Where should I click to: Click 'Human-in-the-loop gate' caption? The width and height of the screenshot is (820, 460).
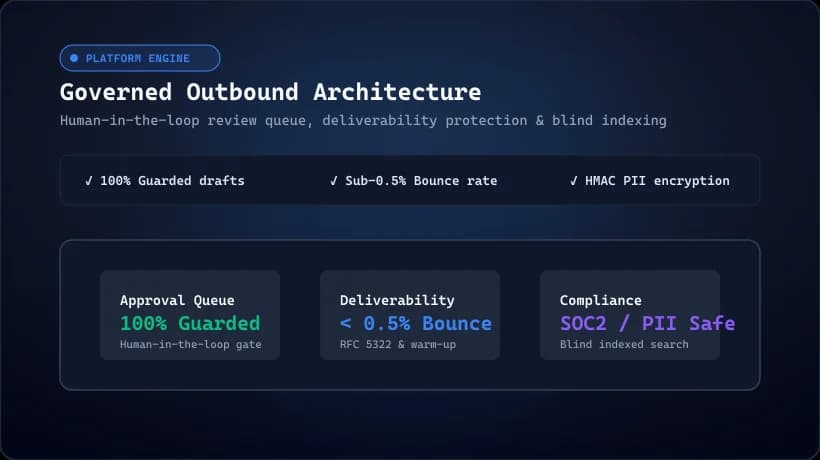tap(190, 344)
